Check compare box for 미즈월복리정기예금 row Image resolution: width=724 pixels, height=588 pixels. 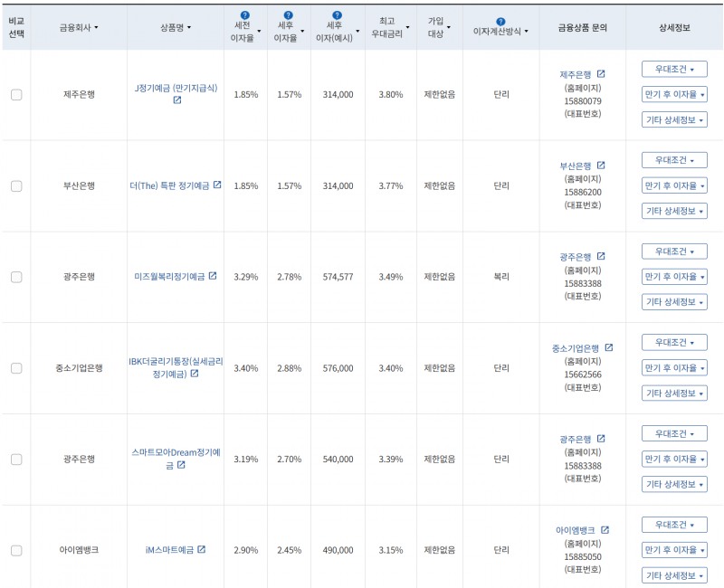point(16,277)
